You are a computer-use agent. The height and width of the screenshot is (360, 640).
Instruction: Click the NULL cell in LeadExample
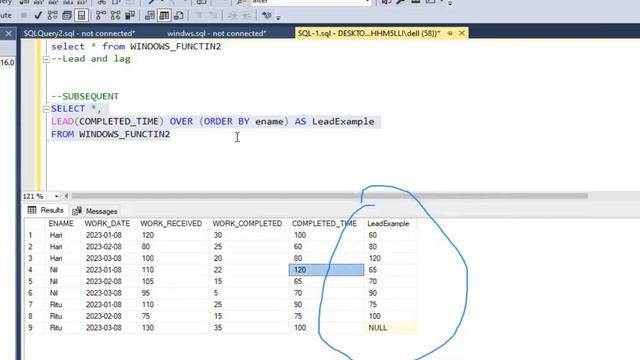coord(390,328)
